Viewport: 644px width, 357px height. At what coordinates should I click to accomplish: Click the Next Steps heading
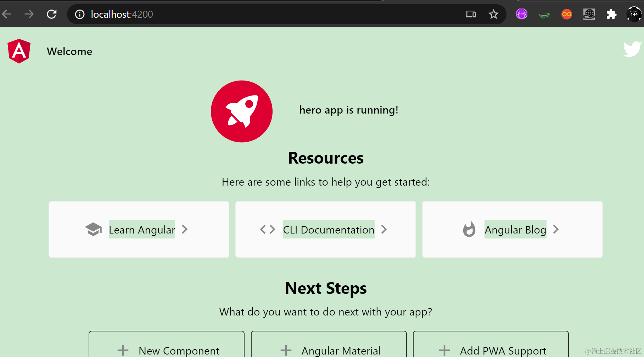coord(326,288)
